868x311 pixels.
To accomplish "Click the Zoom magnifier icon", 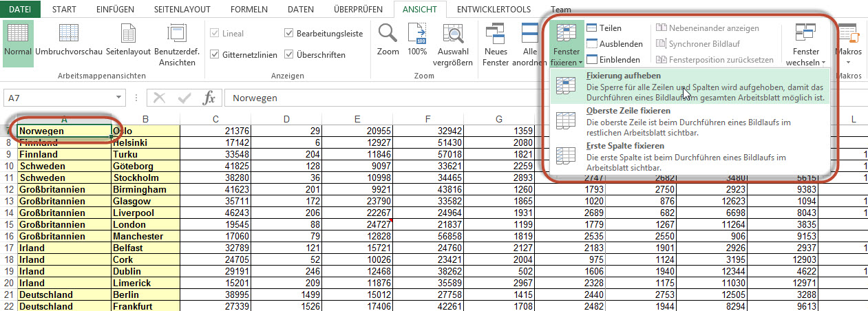I will (388, 36).
